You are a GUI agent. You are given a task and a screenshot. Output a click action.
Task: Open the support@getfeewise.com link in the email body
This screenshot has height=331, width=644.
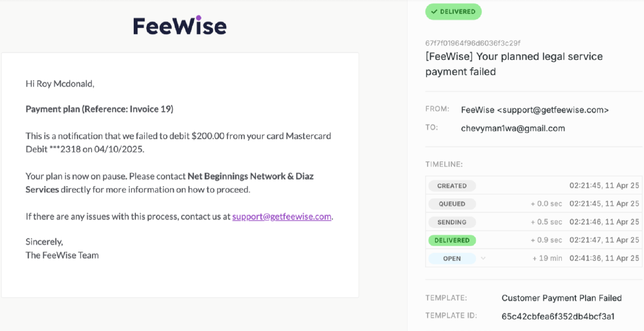[281, 216]
